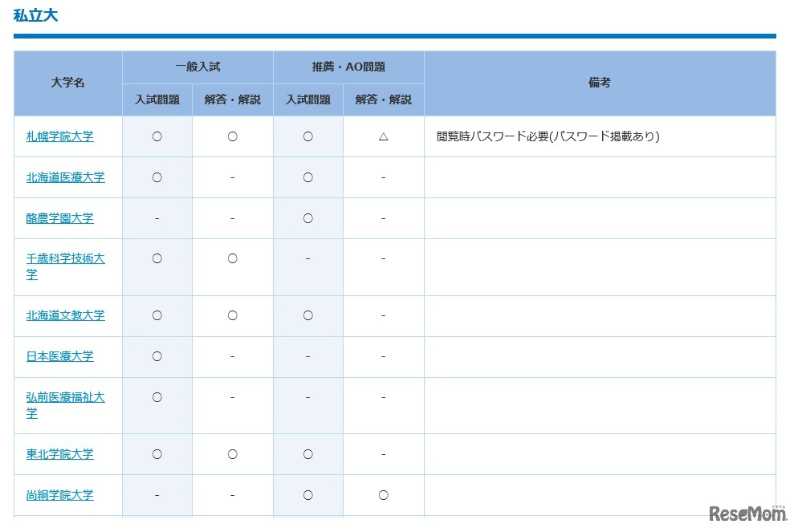Open the 北海道文教大学 university link
This screenshot has width=798, height=532.
click(x=66, y=315)
